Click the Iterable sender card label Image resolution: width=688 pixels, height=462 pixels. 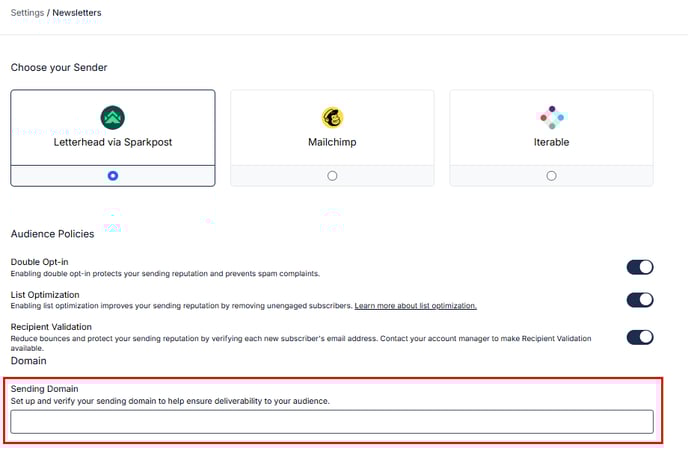coord(551,142)
